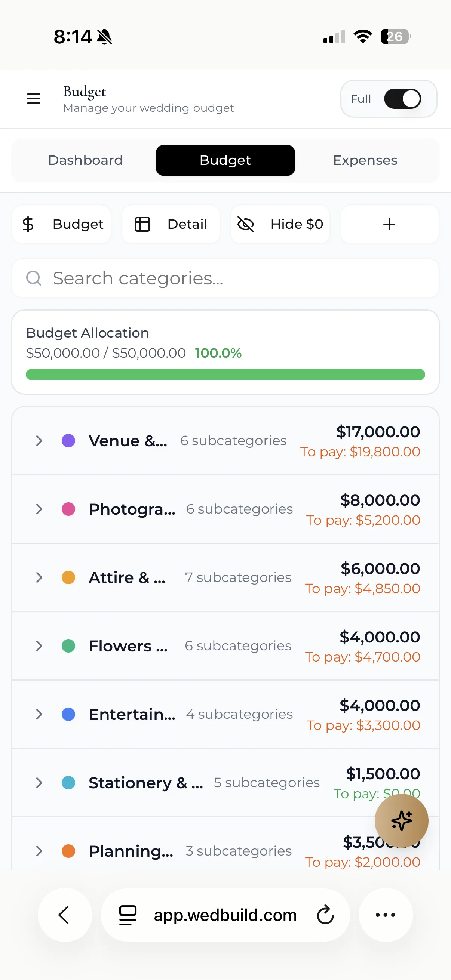The width and height of the screenshot is (451, 980).
Task: Focus the Search categories field
Action: 225,278
